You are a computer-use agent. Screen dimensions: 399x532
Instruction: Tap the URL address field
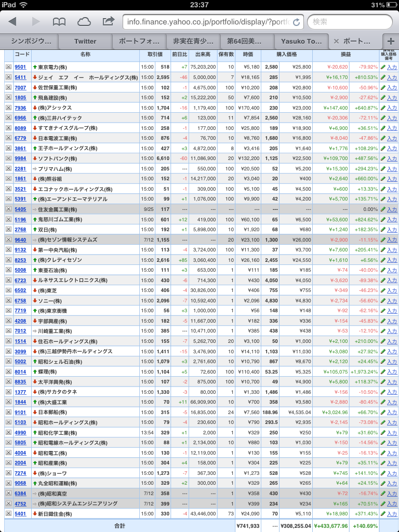212,22
